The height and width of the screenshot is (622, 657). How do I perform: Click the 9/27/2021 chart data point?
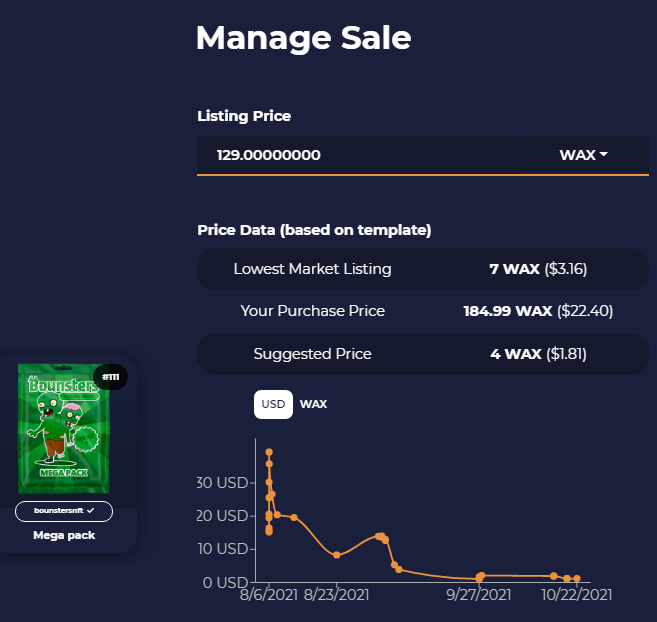pos(481,577)
